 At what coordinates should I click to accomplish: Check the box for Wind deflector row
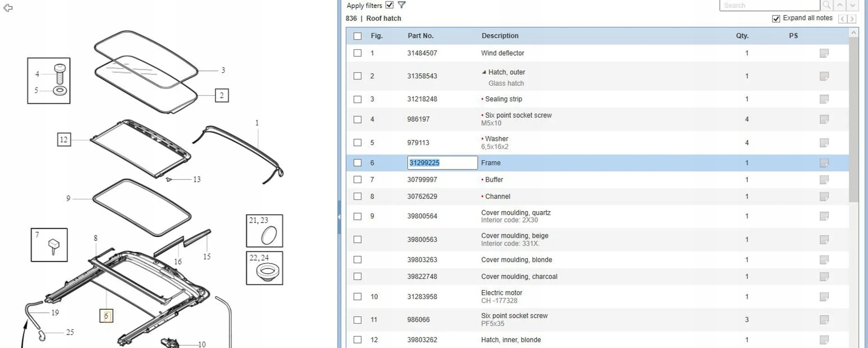pos(357,53)
